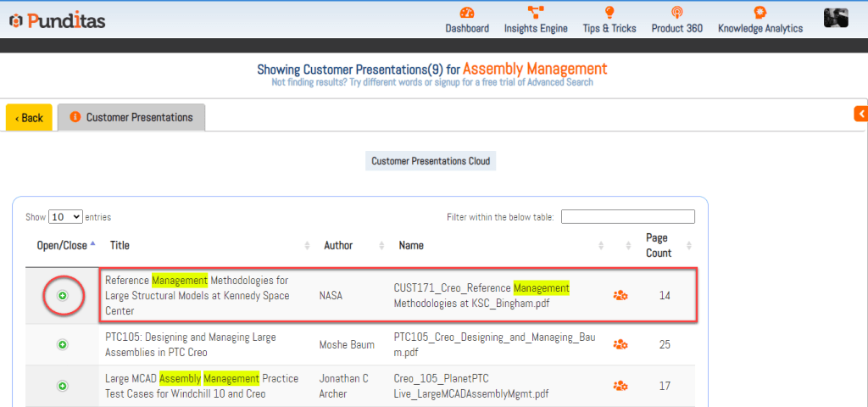Expand Large MCAD Assembly Management row
The height and width of the screenshot is (407, 868).
click(62, 386)
